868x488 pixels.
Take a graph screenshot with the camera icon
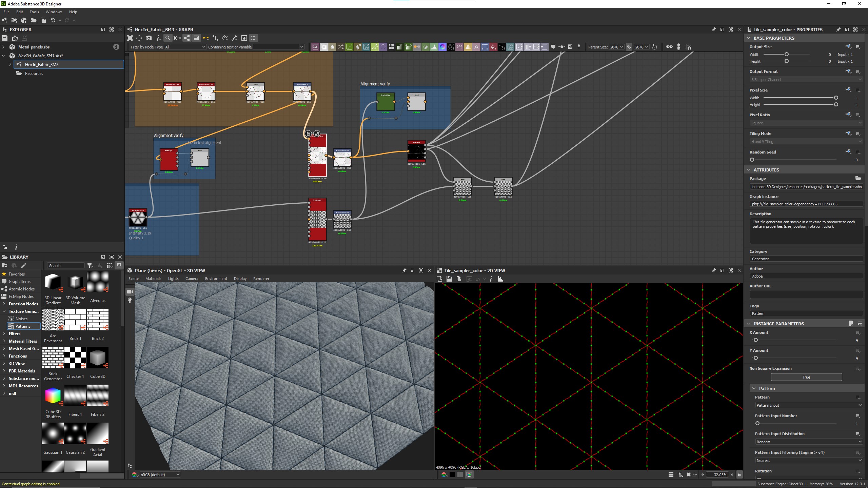click(x=149, y=38)
